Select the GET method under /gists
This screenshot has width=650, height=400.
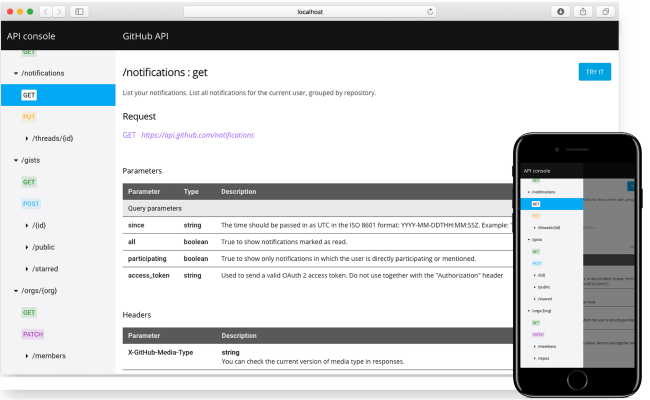click(29, 182)
